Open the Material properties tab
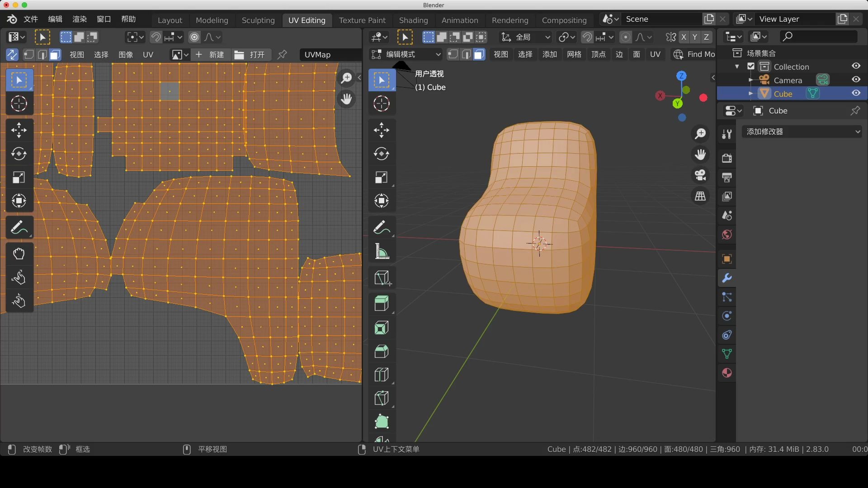Image resolution: width=868 pixels, height=488 pixels. click(x=727, y=373)
